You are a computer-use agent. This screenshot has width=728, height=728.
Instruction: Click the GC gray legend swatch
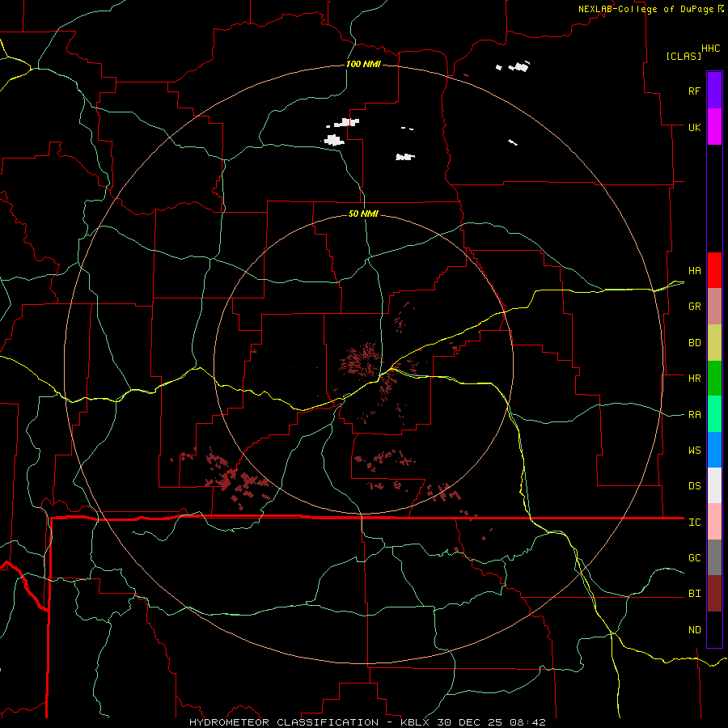(714, 557)
